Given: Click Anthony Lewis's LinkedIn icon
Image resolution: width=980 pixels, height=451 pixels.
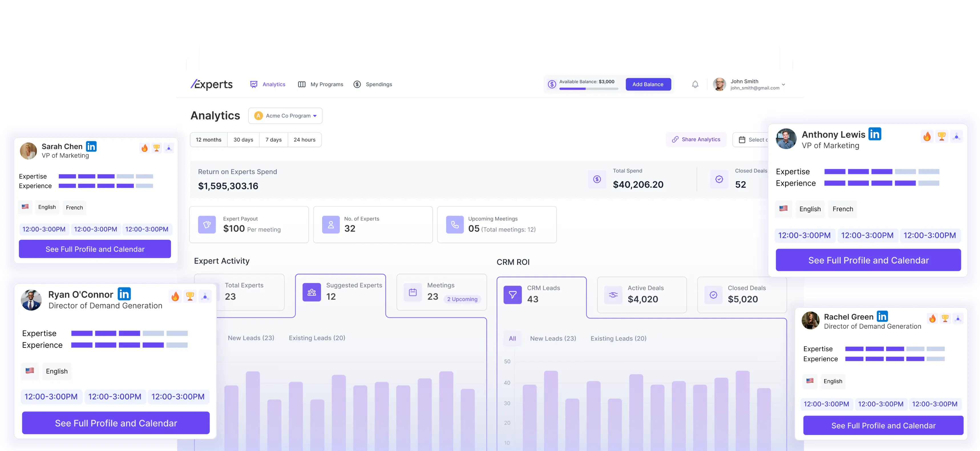Looking at the screenshot, I should (875, 134).
